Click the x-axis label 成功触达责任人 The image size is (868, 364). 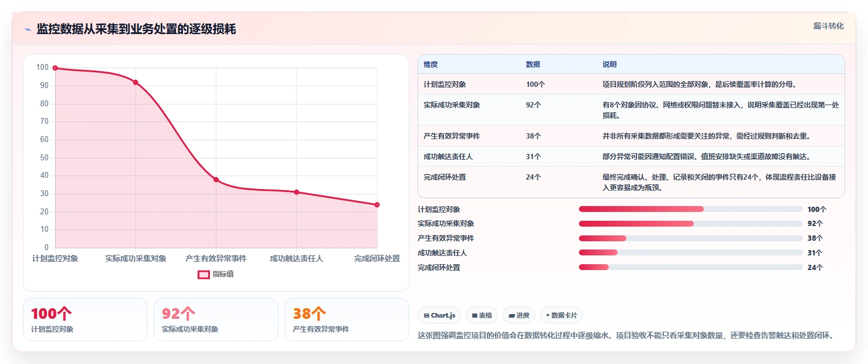click(297, 258)
